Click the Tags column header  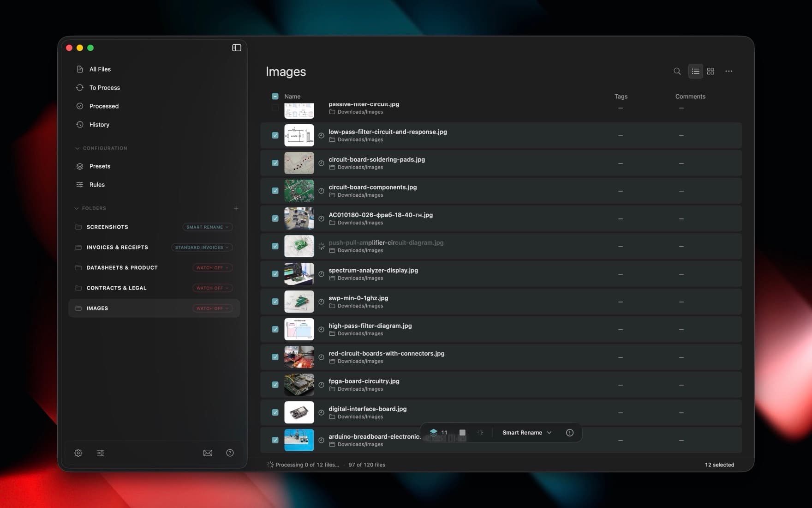(x=621, y=97)
